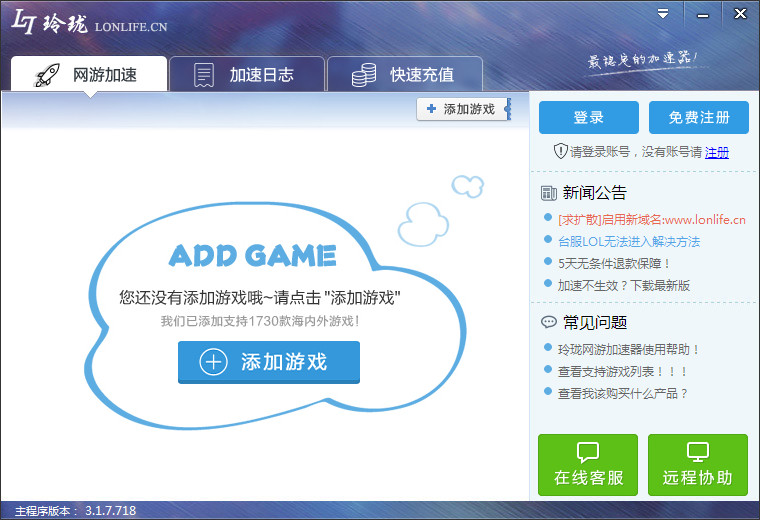Click the ADD GAME title text

253,255
